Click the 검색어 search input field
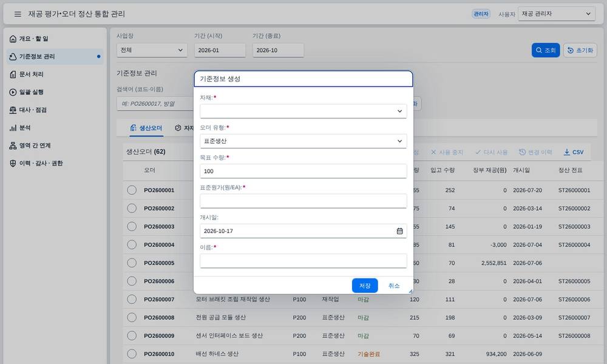 pos(155,104)
